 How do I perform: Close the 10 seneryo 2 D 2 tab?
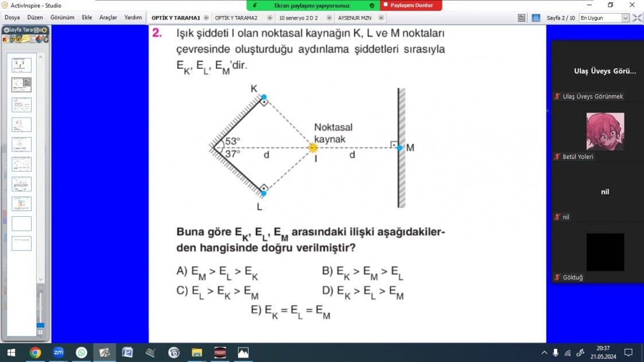pyautogui.click(x=329, y=18)
